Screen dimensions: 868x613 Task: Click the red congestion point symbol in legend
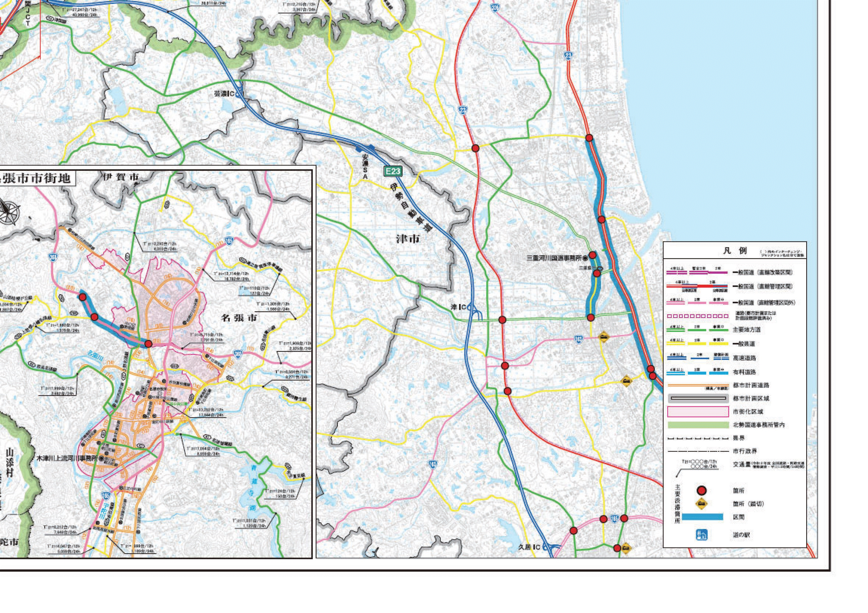coord(702,491)
